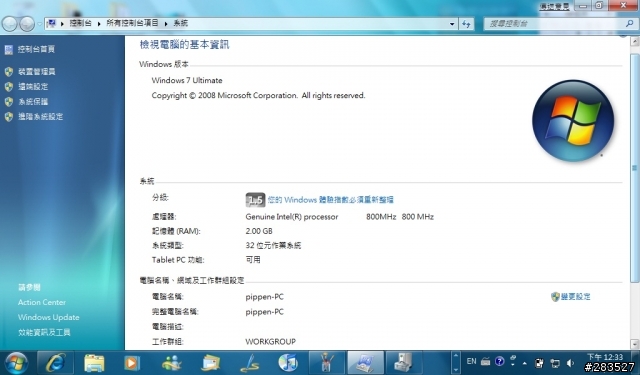Image resolution: width=640 pixels, height=375 pixels.
Task: Open Windows Explorer folder taskbar icon
Action: (94, 363)
